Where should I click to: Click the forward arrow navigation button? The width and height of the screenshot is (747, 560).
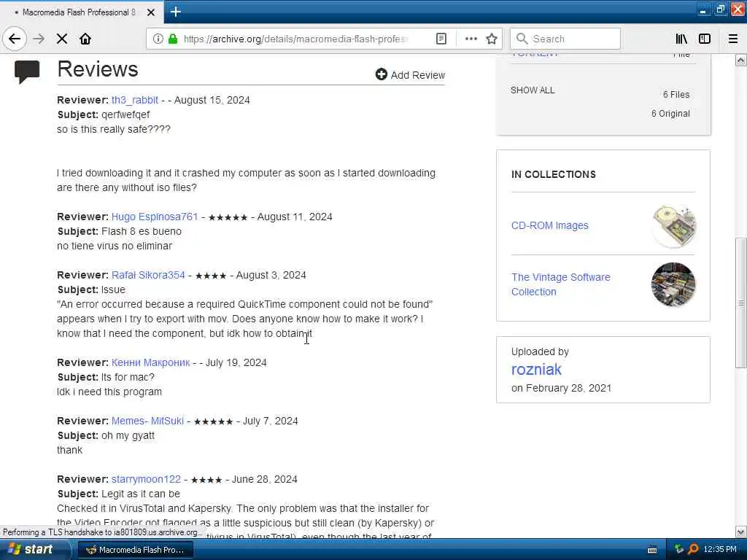pyautogui.click(x=39, y=39)
